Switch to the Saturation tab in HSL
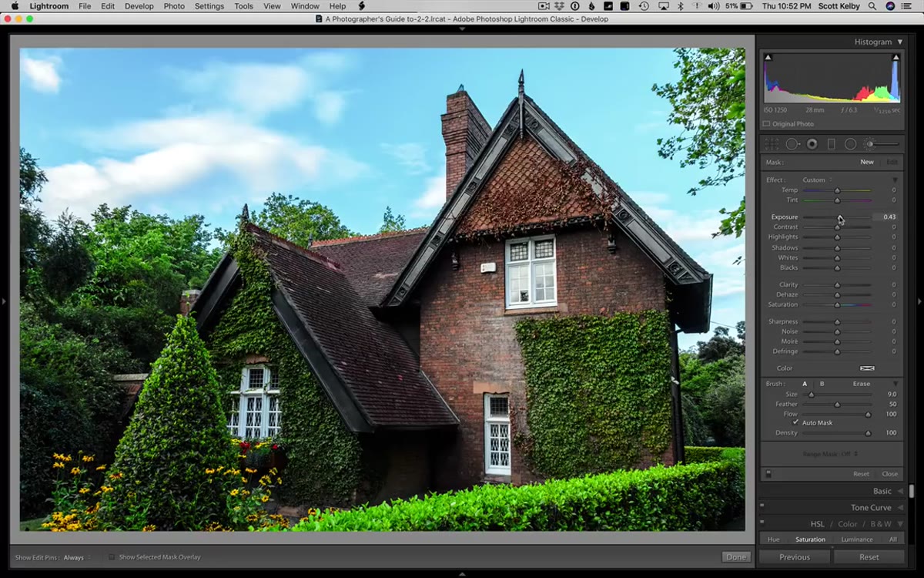The image size is (924, 578). (810, 539)
